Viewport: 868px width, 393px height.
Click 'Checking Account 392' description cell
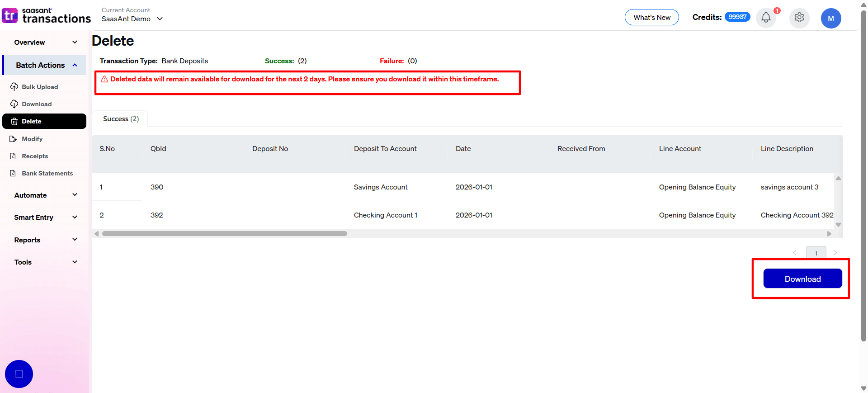[797, 215]
